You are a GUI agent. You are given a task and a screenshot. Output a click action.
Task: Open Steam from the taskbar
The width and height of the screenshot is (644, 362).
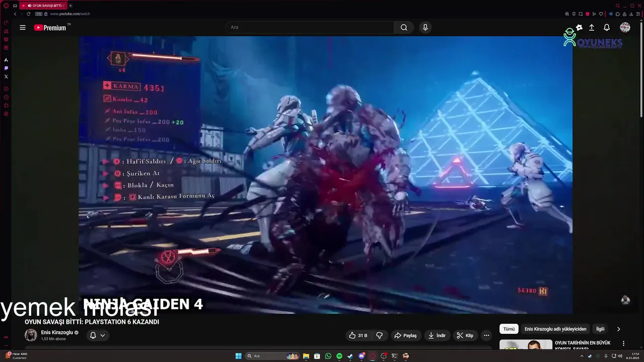pyautogui.click(x=350, y=356)
